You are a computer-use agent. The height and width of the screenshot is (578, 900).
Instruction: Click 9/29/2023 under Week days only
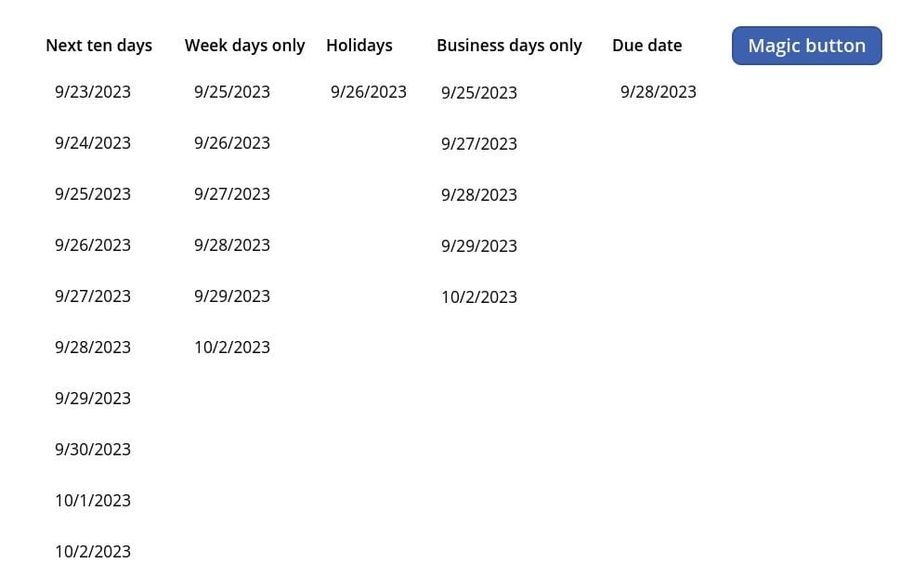(x=232, y=295)
